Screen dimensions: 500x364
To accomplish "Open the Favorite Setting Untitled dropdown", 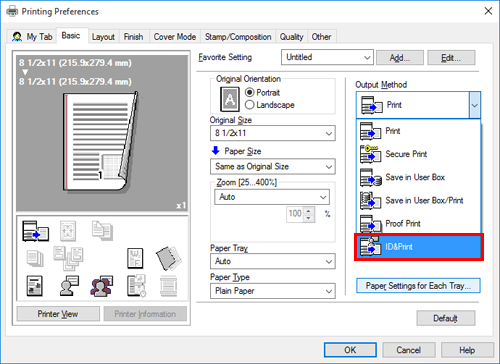I will click(x=327, y=57).
